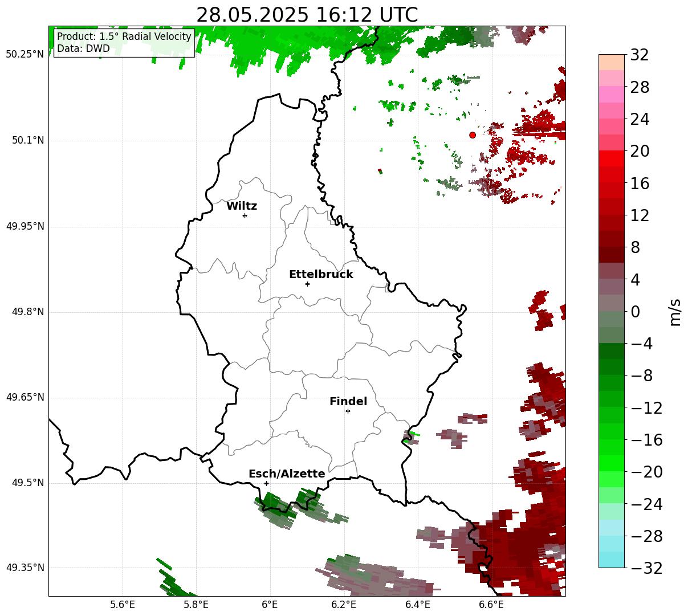Viewport: 688px width, 616px height.
Task: Click the title "28.05.2025 16:12 UTC"
Action: coord(307,15)
